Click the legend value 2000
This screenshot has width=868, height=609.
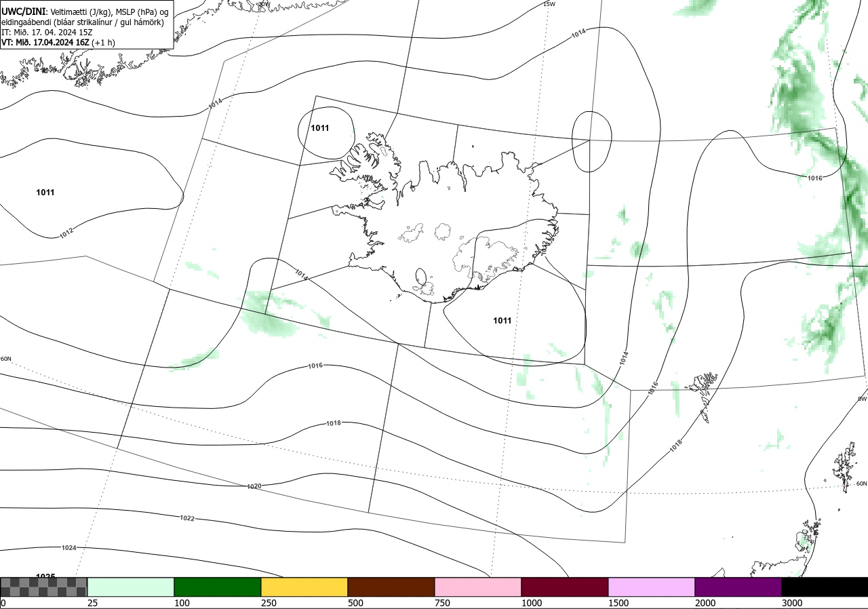coord(705,603)
